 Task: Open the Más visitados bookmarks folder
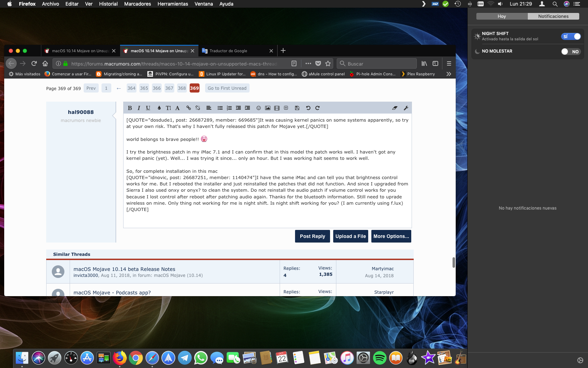[24, 74]
